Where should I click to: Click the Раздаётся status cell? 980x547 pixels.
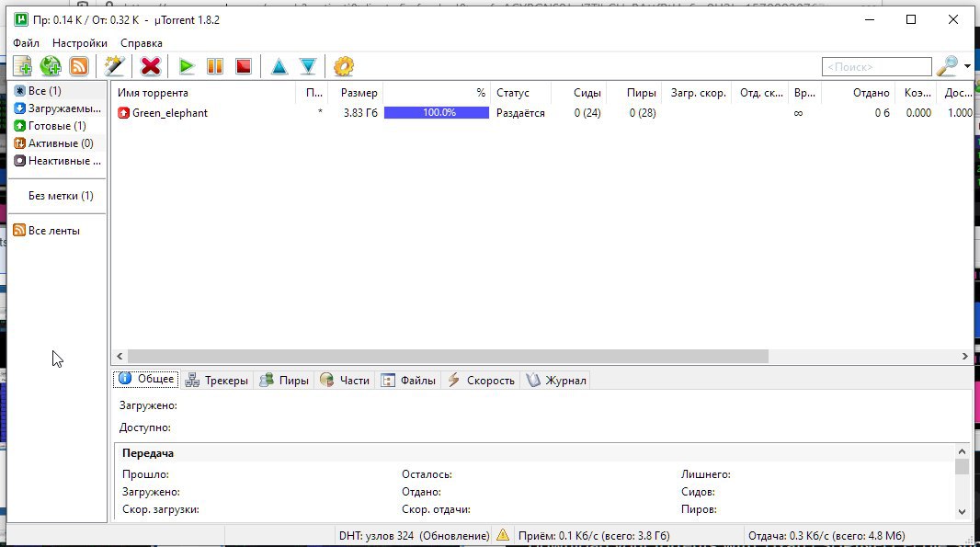click(520, 113)
